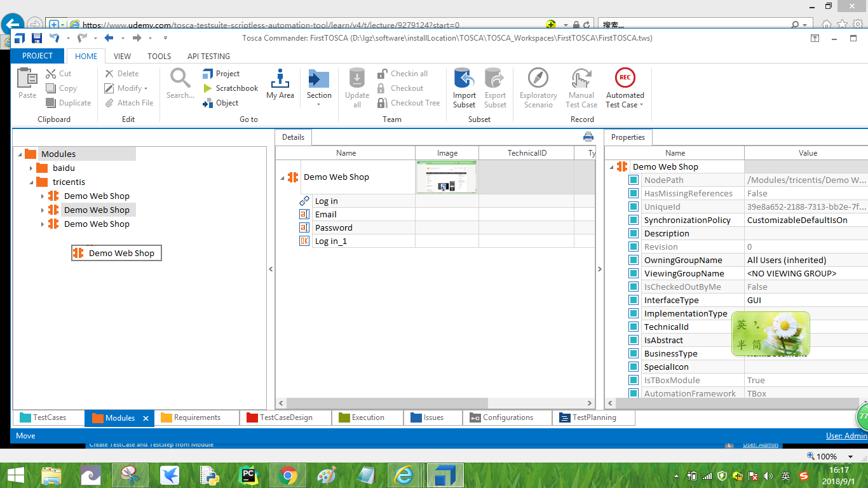
Task: Open Search magnifier in ribbon
Action: coord(180,79)
